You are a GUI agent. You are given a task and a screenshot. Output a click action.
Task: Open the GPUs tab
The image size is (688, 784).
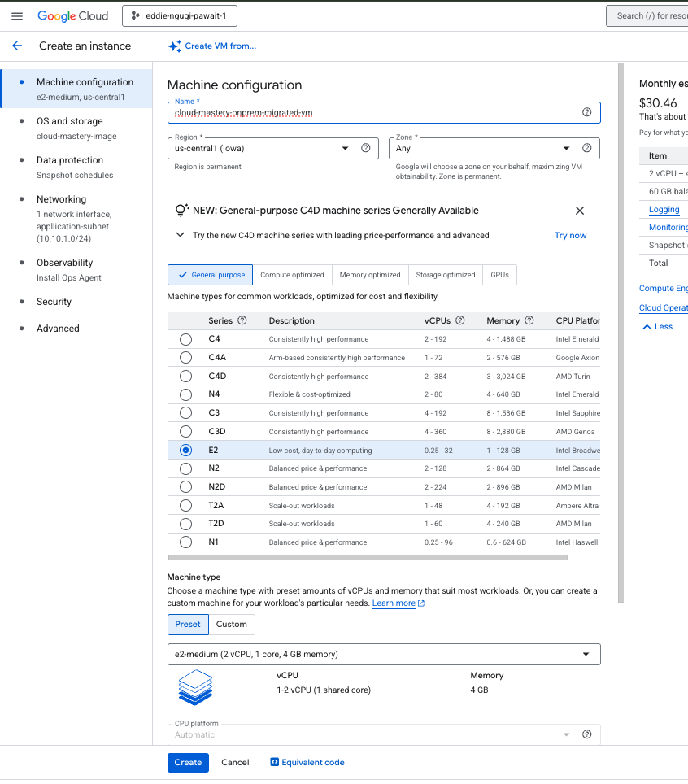point(499,275)
